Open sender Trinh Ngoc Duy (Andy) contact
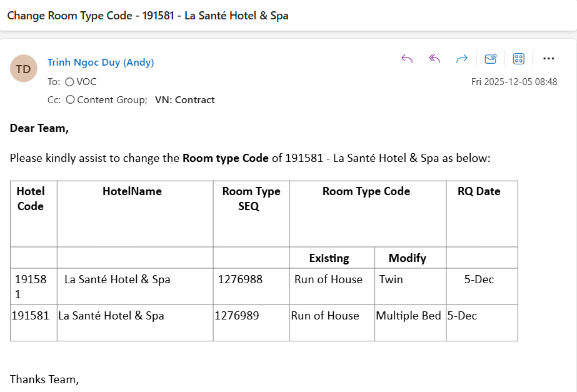 (101, 63)
